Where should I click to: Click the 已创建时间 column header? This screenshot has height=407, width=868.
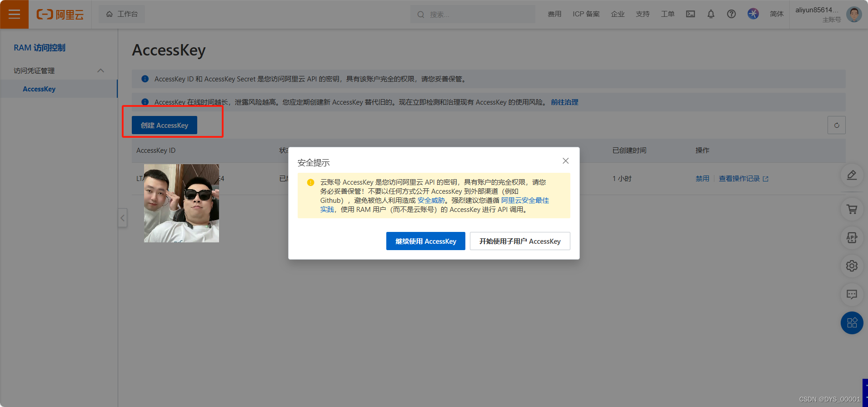tap(629, 151)
